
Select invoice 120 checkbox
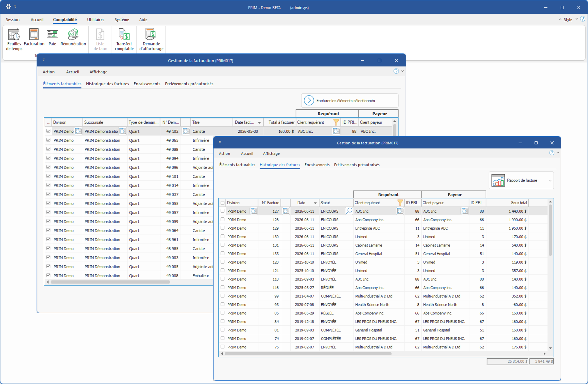[x=222, y=262]
